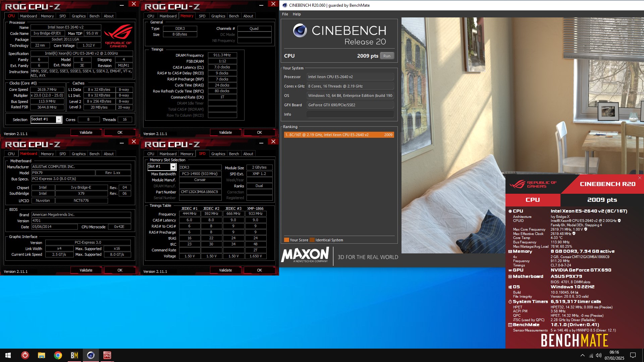Open Memory tab in the SPD-tab CPU-Z window
644x362 pixels.
click(187, 154)
